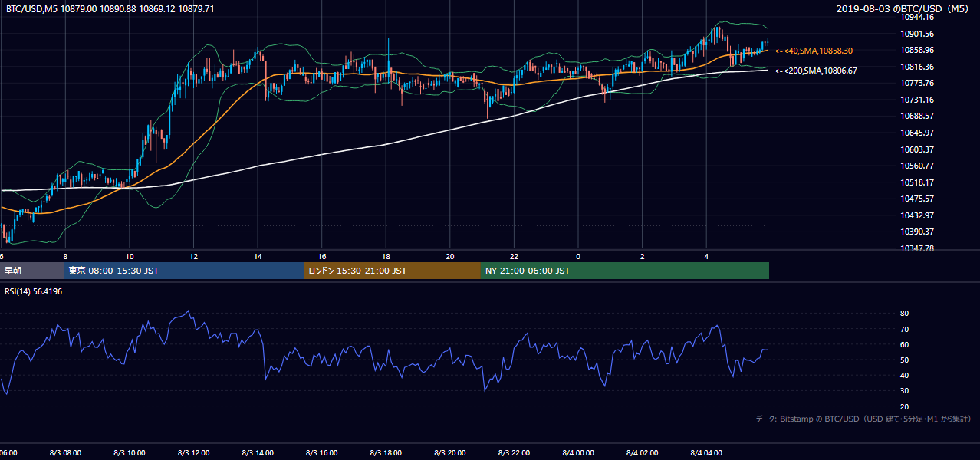Click bottom timeline label 8/3 12:00
Image resolution: width=980 pixels, height=460 pixels.
[194, 452]
